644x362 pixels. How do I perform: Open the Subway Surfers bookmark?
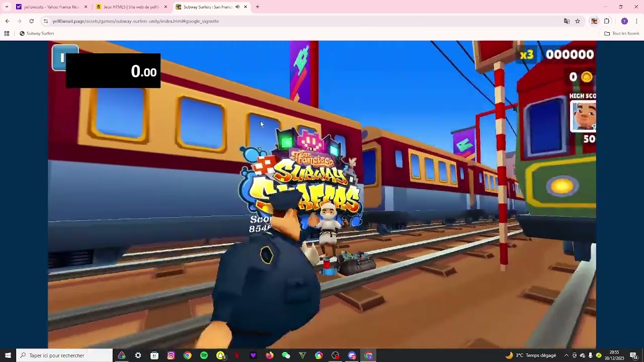tap(37, 34)
